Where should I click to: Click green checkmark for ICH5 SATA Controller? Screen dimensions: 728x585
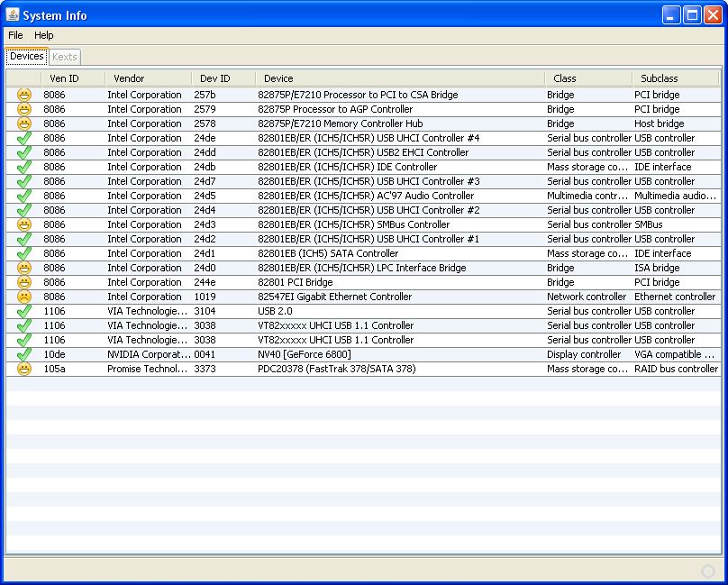(24, 253)
